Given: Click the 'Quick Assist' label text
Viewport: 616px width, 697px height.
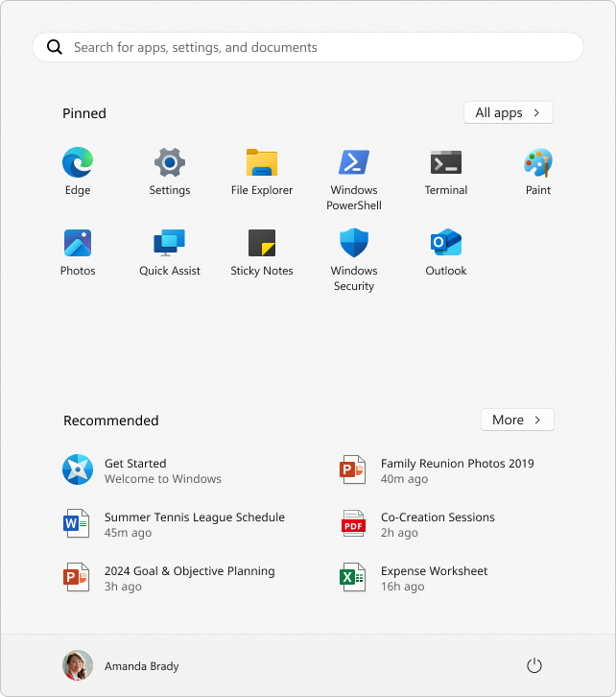Looking at the screenshot, I should click(x=170, y=271).
